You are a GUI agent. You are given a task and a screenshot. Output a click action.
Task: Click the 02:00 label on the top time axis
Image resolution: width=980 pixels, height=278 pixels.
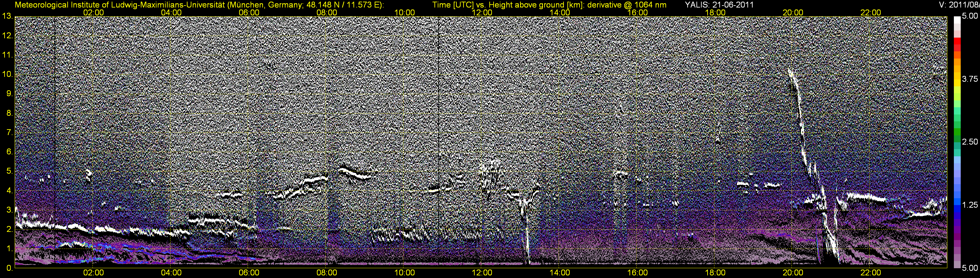pyautogui.click(x=93, y=12)
